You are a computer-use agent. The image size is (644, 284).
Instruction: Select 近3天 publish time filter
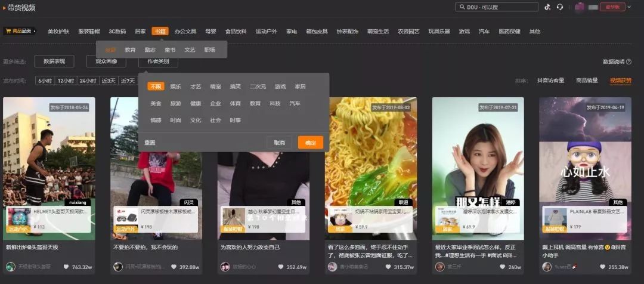click(109, 81)
